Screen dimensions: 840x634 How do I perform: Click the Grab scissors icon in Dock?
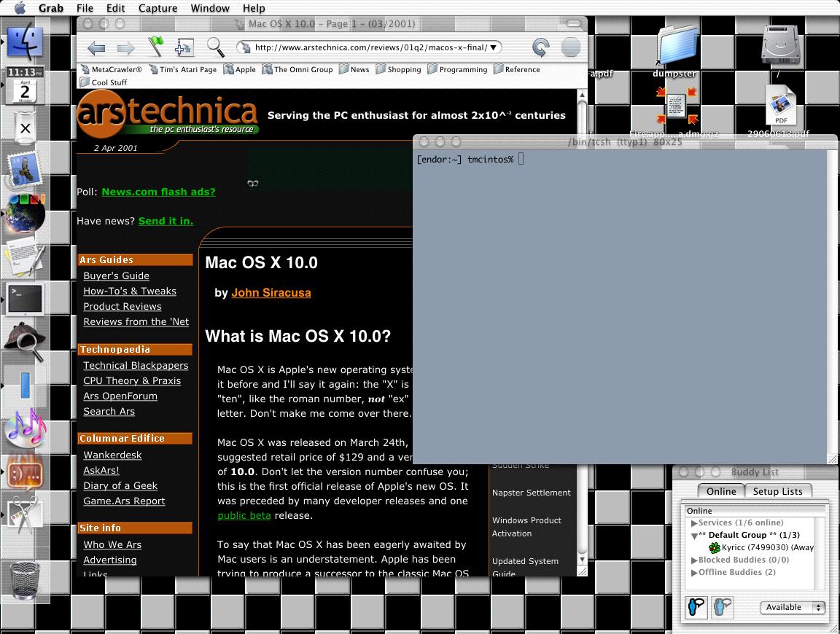26,514
